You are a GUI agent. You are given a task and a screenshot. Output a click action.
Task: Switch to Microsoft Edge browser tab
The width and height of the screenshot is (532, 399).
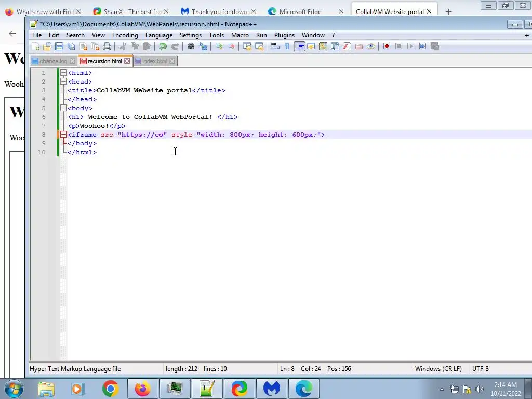coord(300,11)
